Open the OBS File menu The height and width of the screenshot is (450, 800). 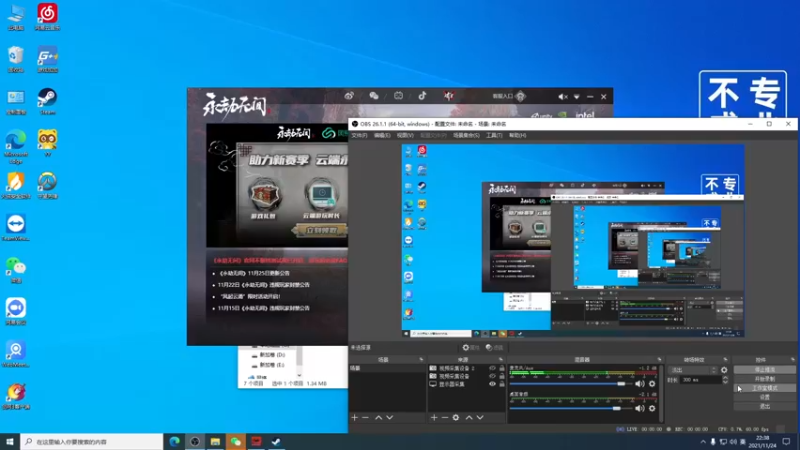tap(359, 135)
